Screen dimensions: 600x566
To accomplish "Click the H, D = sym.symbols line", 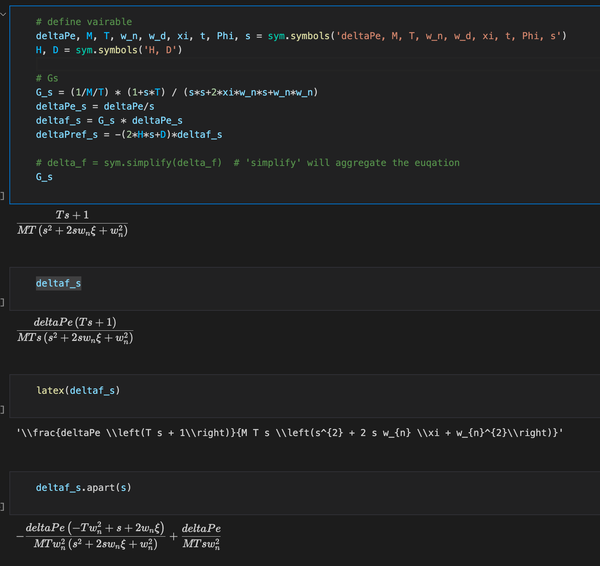I will coord(125,49).
